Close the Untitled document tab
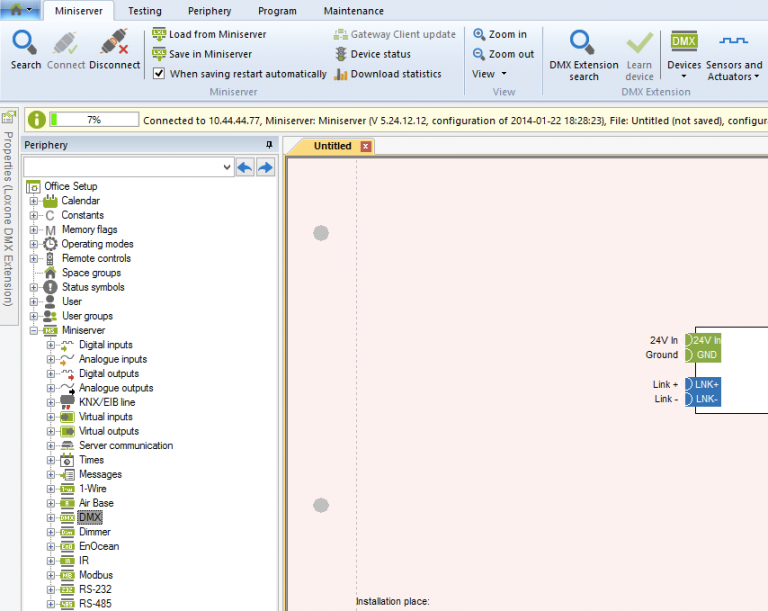 pyautogui.click(x=365, y=146)
